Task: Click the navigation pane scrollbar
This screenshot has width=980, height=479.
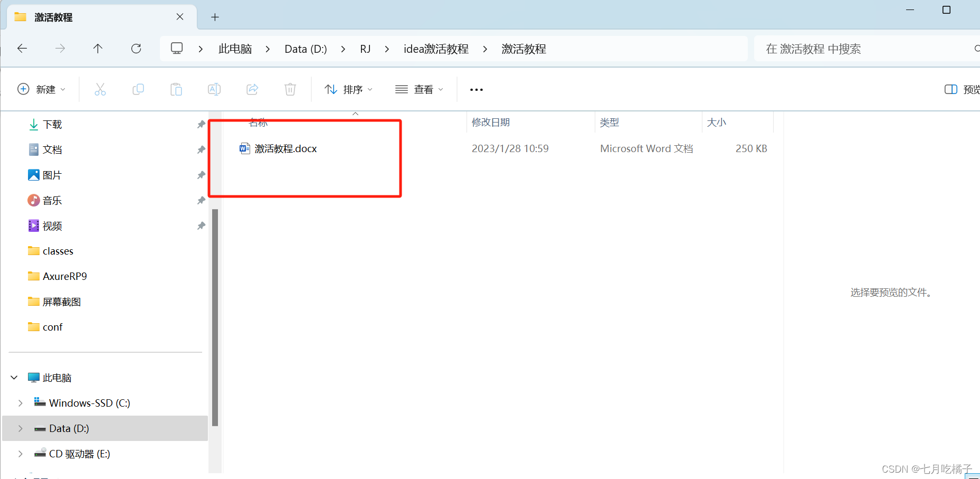Action: (215, 317)
